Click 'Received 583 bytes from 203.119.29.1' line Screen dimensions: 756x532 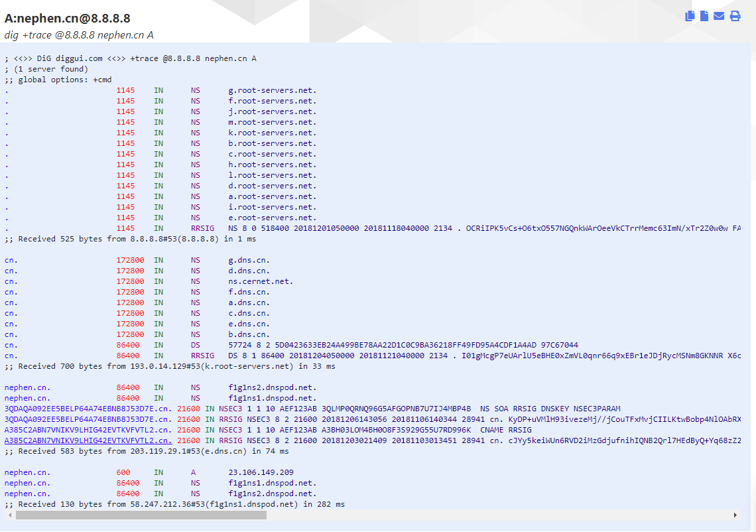147,451
